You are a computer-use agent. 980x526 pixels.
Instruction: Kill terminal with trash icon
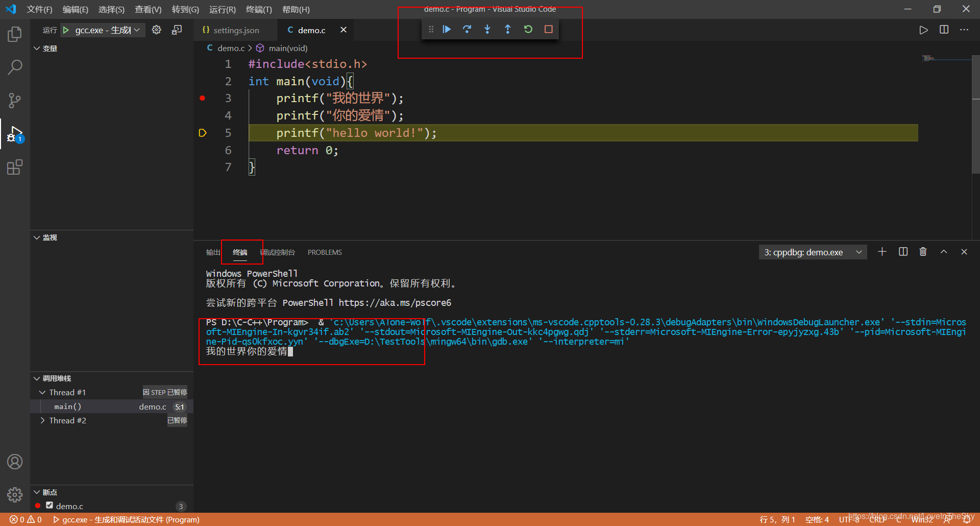pos(923,252)
